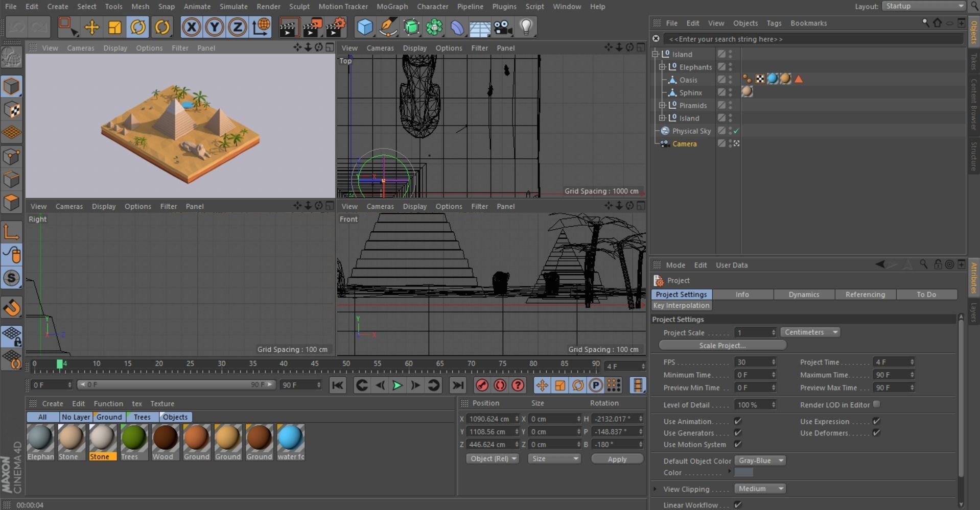Image resolution: width=980 pixels, height=510 pixels.
Task: Record active objects keyframe
Action: (482, 385)
